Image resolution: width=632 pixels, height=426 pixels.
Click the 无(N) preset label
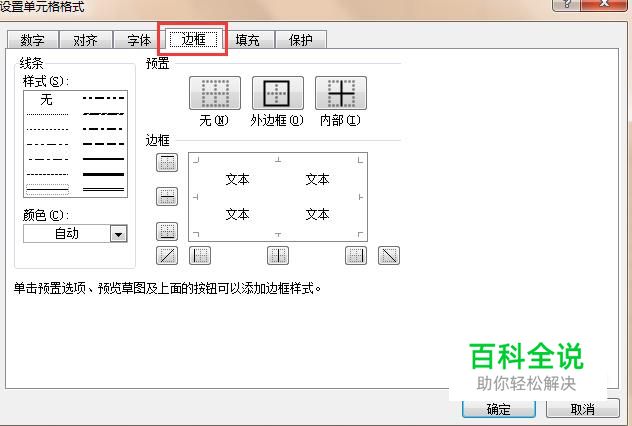214,120
